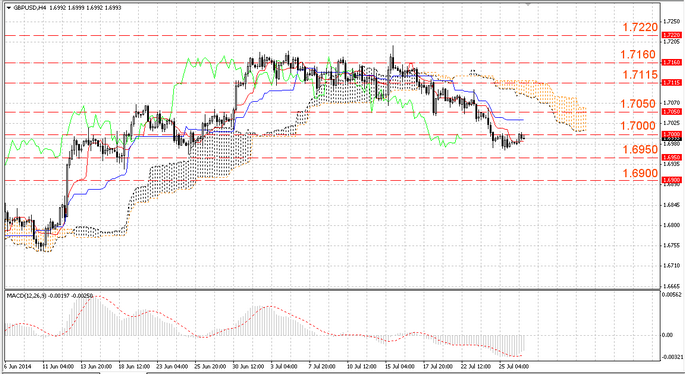685x374 pixels.
Task: Click the 15 Jul 04:00 time axis label
Action: [x=399, y=366]
